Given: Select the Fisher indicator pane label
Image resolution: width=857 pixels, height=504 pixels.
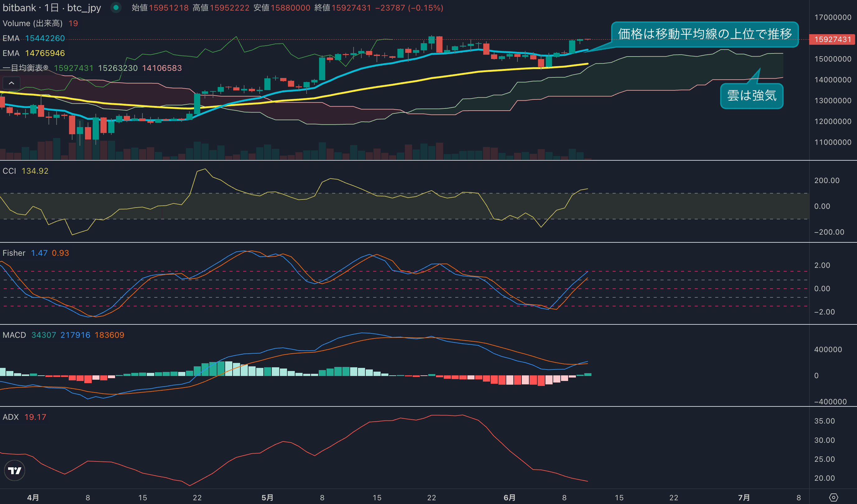Looking at the screenshot, I should pos(14,253).
